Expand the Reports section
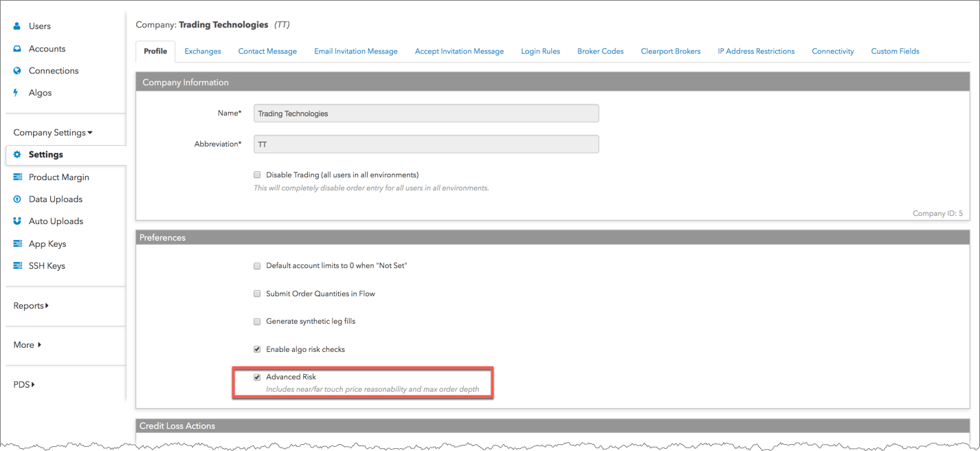980x451 pixels. pos(31,306)
